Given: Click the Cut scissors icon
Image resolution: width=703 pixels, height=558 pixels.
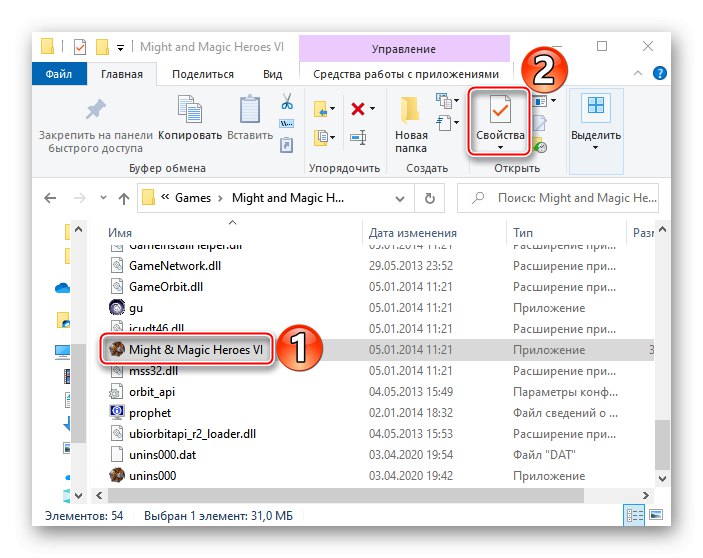Looking at the screenshot, I should [287, 102].
